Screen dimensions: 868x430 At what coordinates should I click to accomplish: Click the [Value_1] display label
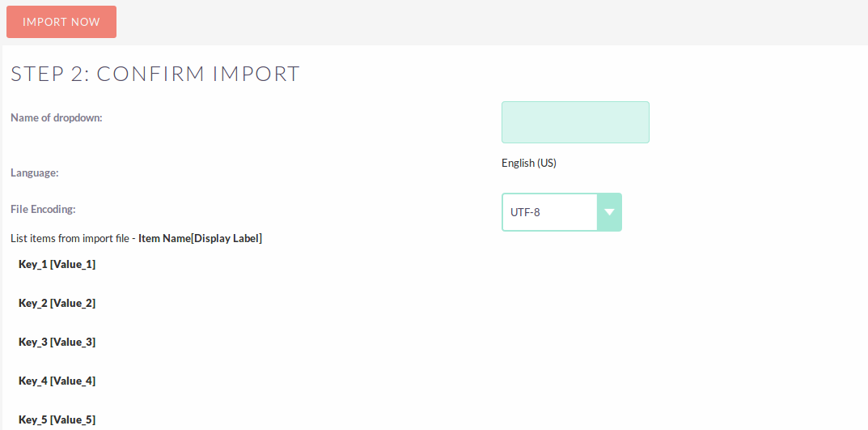pos(73,264)
